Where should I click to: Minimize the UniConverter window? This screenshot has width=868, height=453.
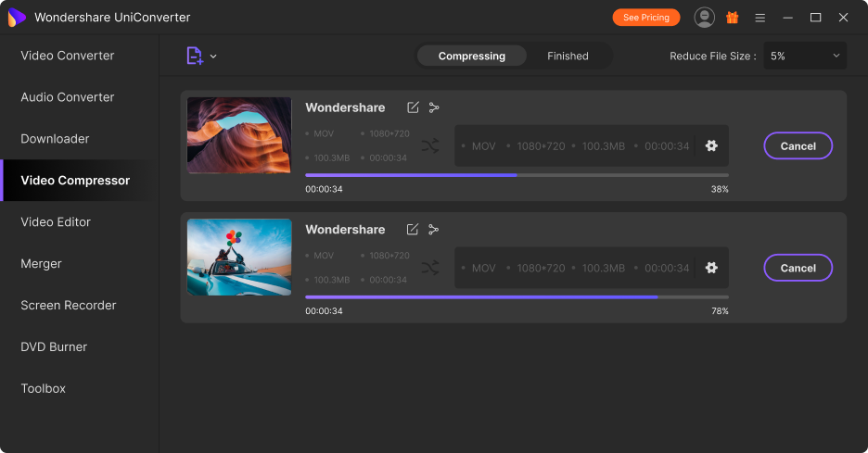tap(787, 18)
